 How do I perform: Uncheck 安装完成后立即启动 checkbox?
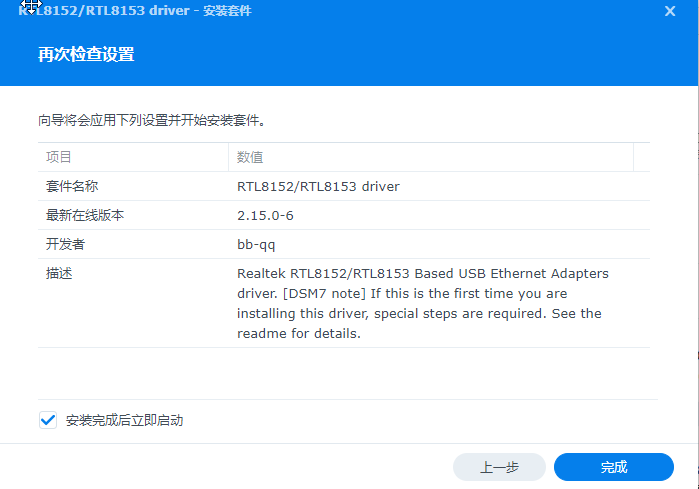[x=48, y=420]
